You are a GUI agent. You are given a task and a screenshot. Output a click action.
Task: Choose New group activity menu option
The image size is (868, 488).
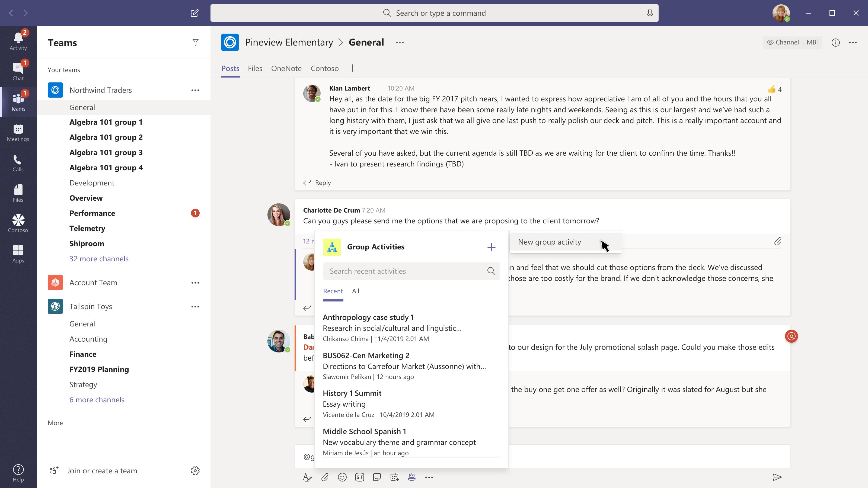tap(549, 242)
